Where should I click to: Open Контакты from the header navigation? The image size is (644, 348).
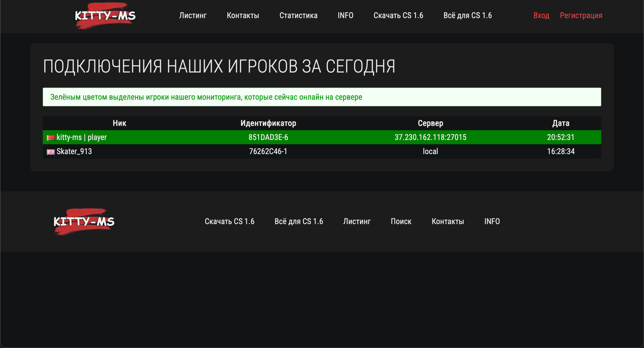click(243, 16)
